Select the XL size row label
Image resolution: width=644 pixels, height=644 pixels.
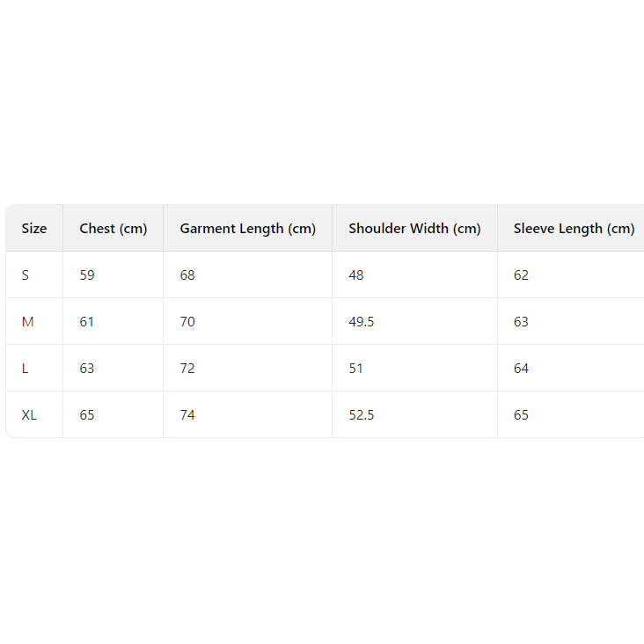pos(29,415)
